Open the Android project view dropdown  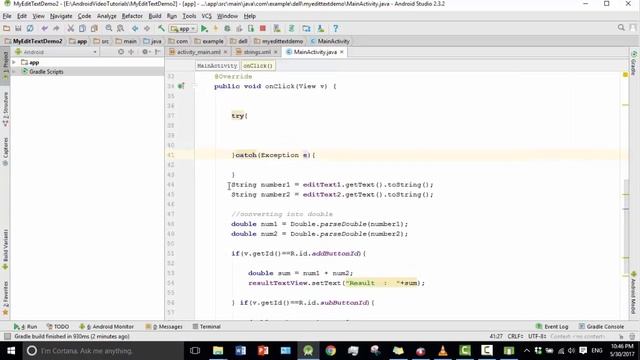pos(56,52)
